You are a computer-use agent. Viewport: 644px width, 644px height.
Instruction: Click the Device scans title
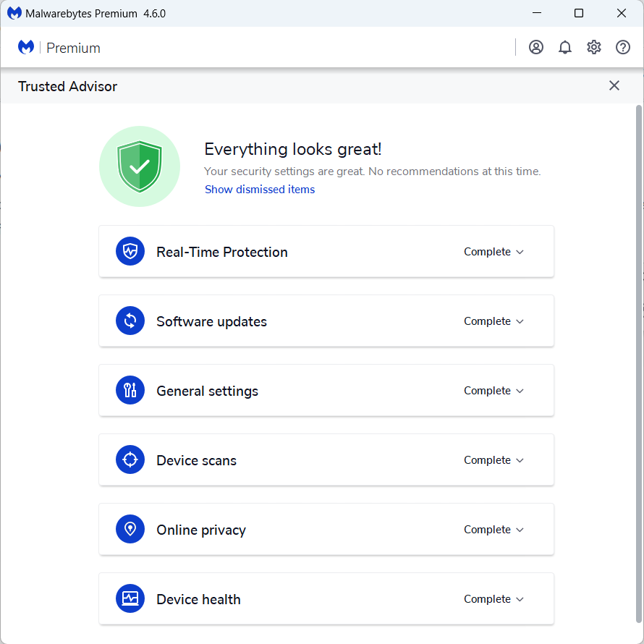[196, 460]
